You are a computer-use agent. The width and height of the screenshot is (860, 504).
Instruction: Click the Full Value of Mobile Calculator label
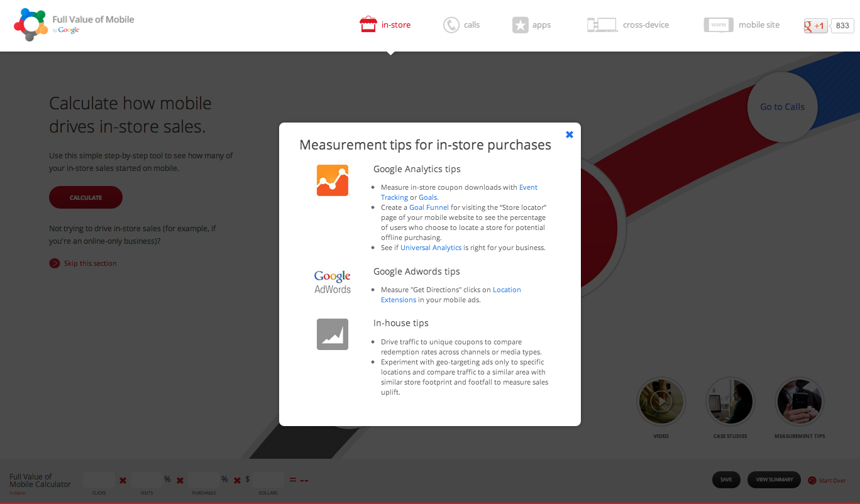coord(40,480)
